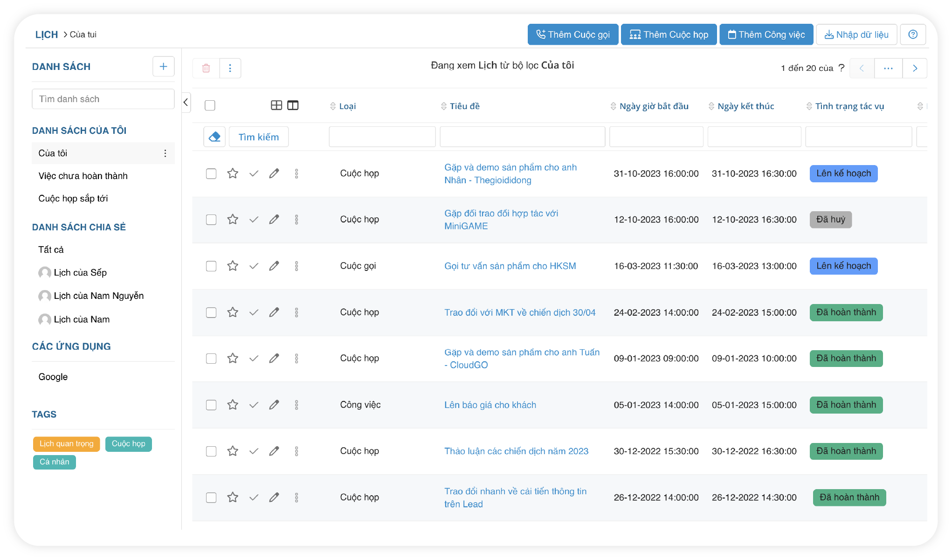Image resolution: width=952 pixels, height=560 pixels.
Task: Switch to split column view icon
Action: coord(293,106)
